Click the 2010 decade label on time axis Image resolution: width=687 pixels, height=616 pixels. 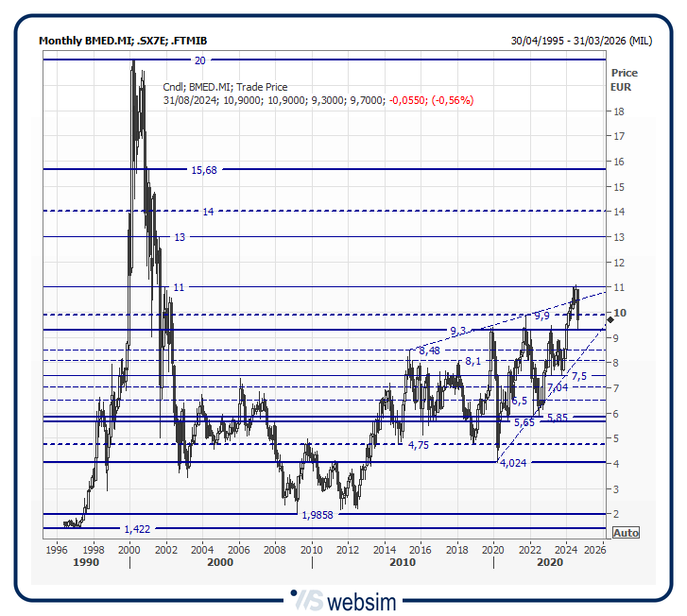403,562
